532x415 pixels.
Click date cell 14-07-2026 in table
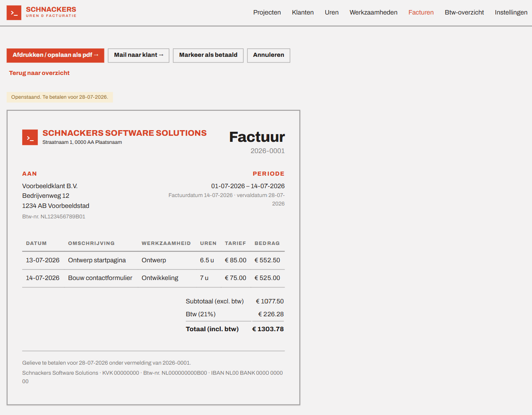[43, 278]
